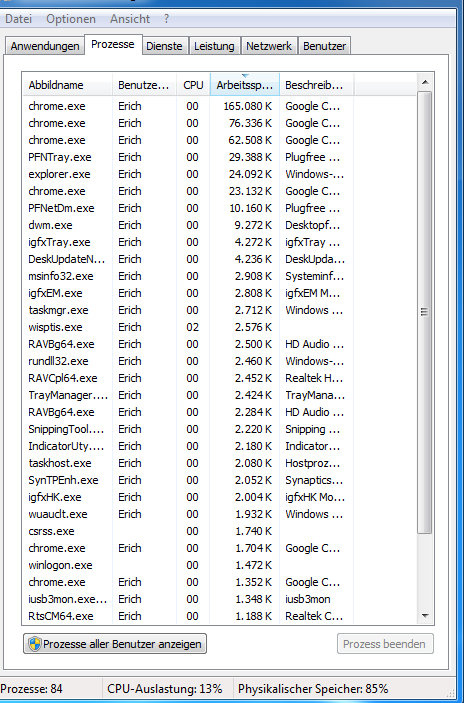
Task: Select RAVBg64.exe row with 2.284 K
Action: 219,413
